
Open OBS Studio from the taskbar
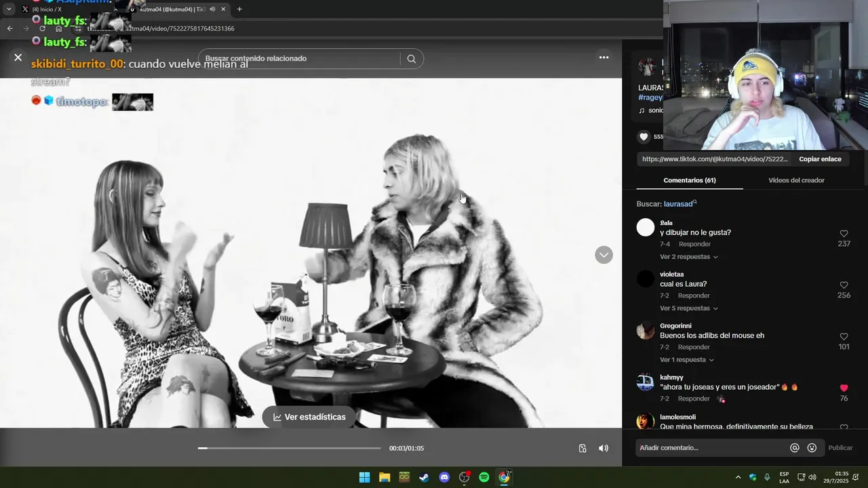click(x=464, y=477)
